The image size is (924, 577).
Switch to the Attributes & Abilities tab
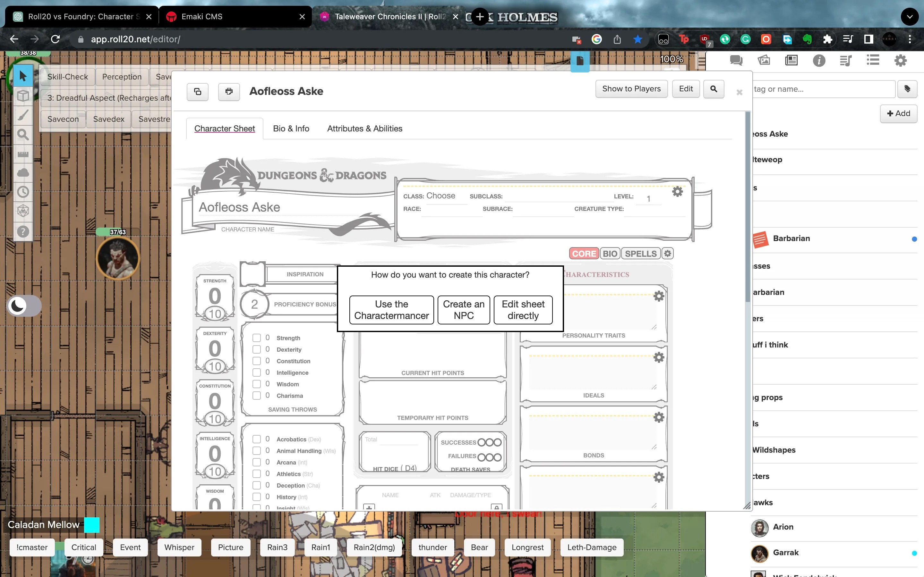click(364, 129)
